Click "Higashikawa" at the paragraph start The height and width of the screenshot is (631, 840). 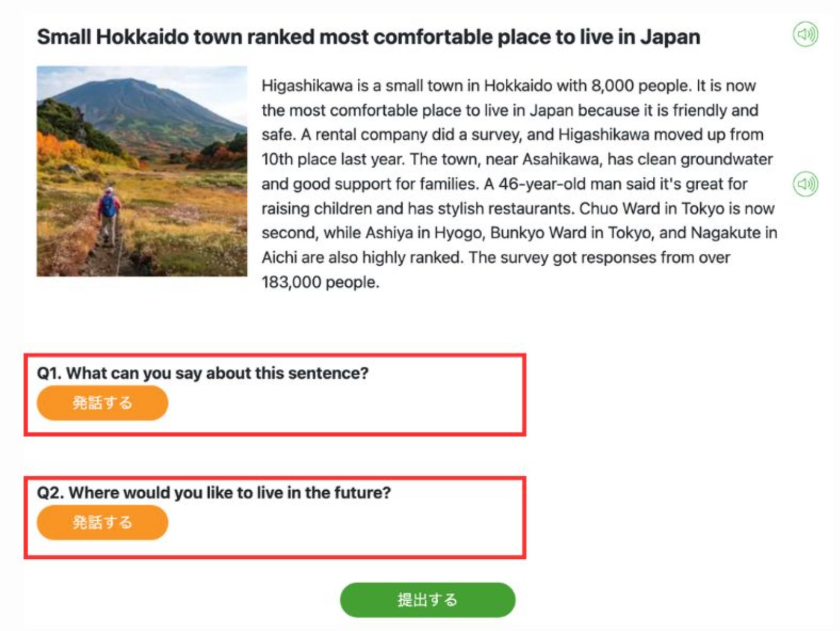pyautogui.click(x=307, y=86)
